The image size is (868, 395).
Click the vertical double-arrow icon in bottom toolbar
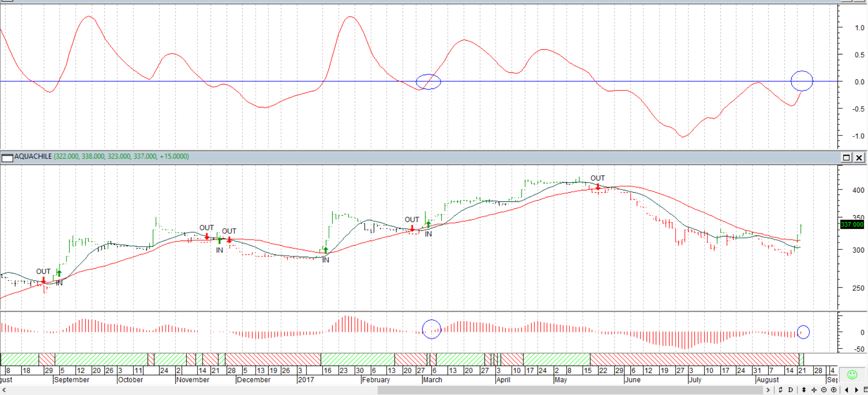(x=804, y=390)
